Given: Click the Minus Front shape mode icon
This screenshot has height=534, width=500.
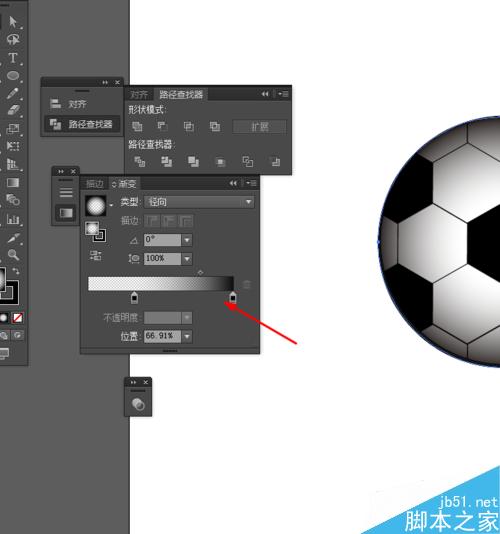Looking at the screenshot, I should coord(162,127).
